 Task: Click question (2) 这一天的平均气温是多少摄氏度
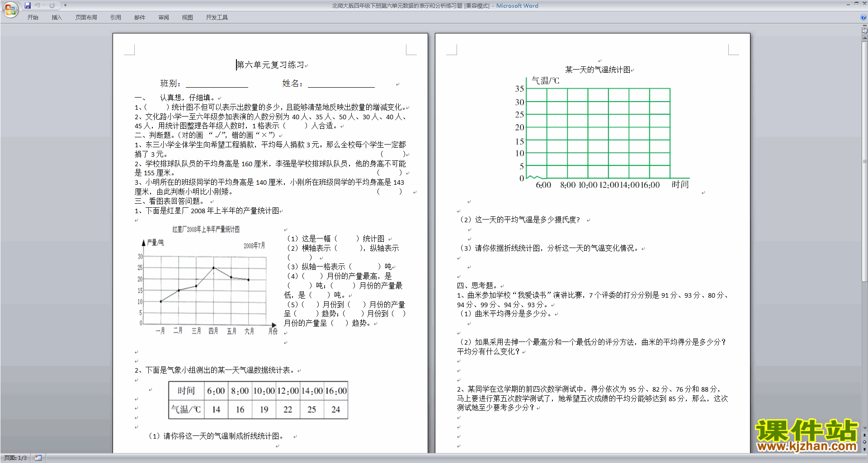pos(519,220)
